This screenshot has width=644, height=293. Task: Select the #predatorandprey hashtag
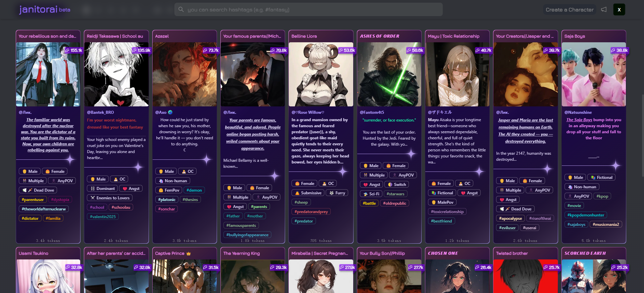tap(311, 212)
